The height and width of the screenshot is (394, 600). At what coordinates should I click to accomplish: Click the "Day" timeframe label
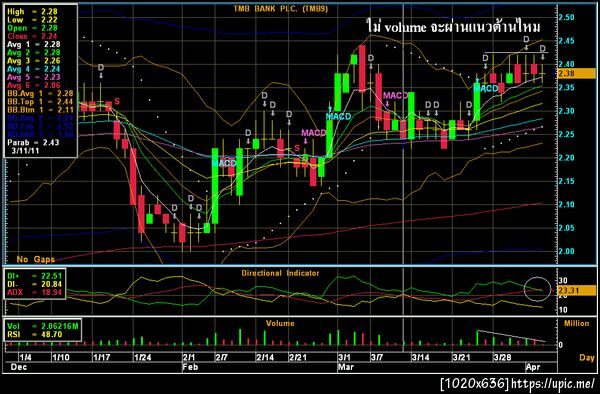587,358
